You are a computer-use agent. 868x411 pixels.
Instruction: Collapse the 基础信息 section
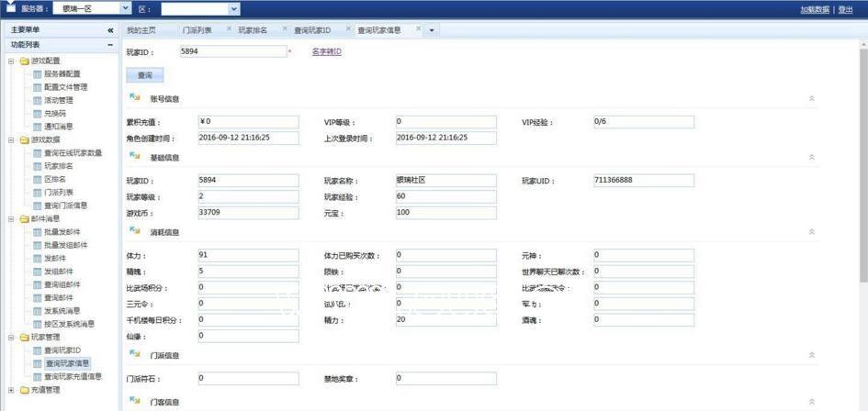click(x=811, y=157)
